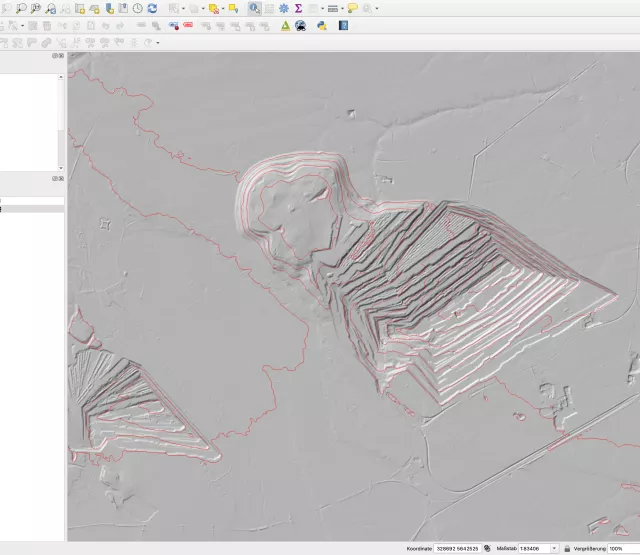Click the green triangle plugin icon
This screenshot has height=555, width=640.
coord(285,26)
